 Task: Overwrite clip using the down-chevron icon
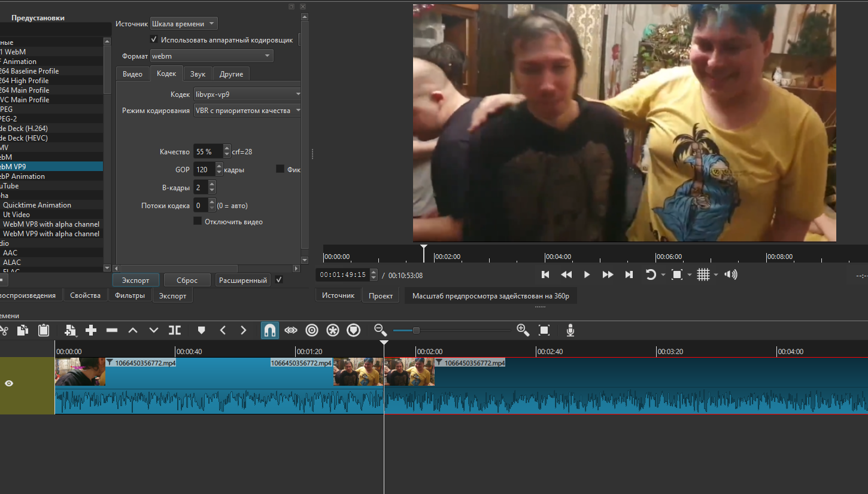(154, 330)
